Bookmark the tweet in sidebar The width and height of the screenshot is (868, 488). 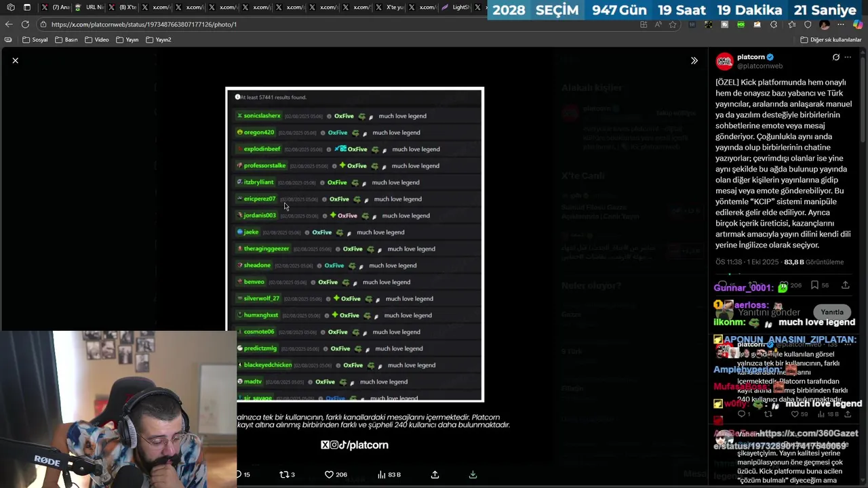tap(814, 285)
